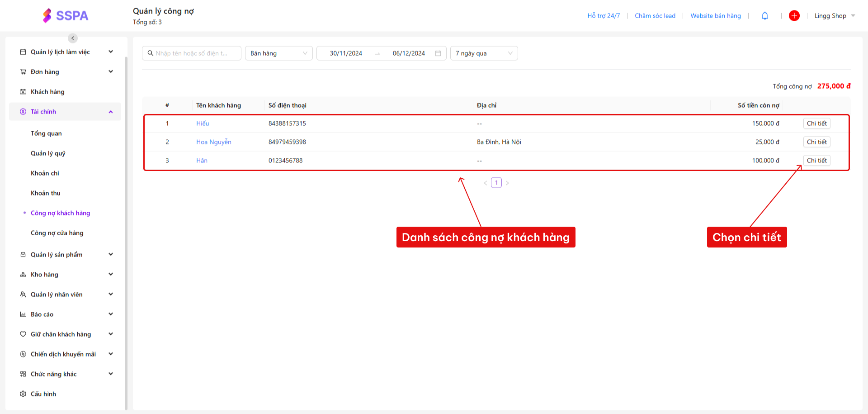The image size is (868, 414).
Task: Open customer Hiếu link
Action: coord(203,124)
